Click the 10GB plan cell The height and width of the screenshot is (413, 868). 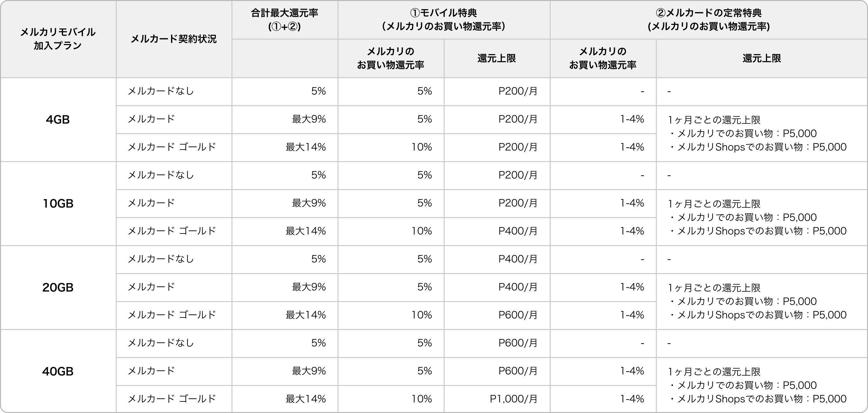pyautogui.click(x=58, y=204)
